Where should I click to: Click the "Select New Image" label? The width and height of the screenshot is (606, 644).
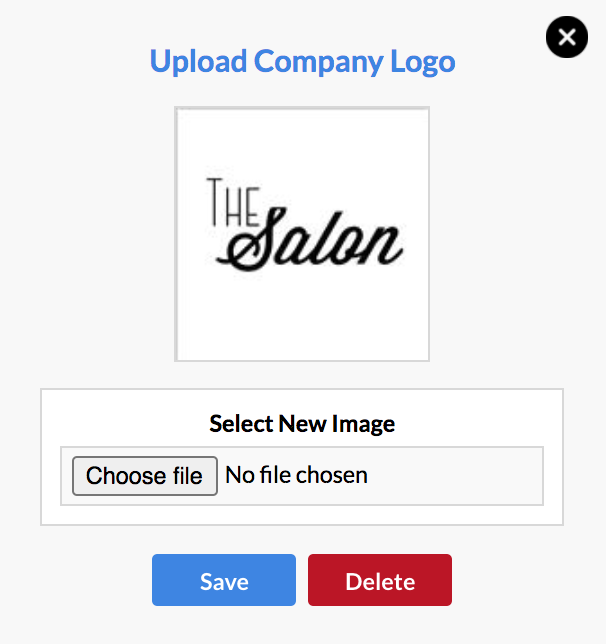302,424
